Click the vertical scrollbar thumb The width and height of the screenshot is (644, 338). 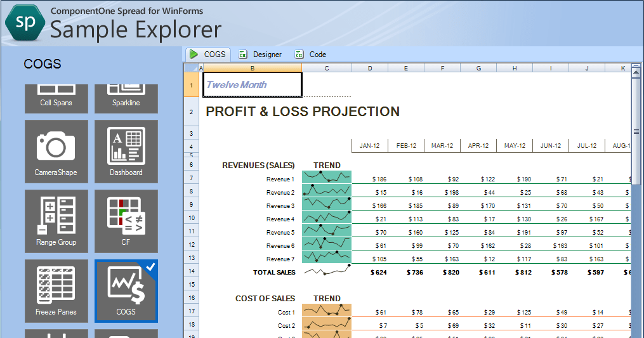[x=636, y=131]
